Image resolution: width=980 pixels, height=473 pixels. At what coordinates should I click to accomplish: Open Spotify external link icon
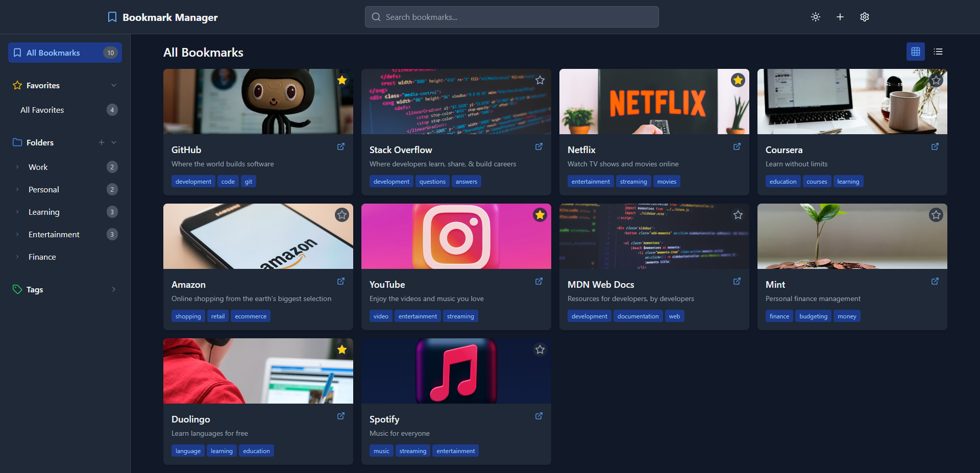tap(539, 416)
